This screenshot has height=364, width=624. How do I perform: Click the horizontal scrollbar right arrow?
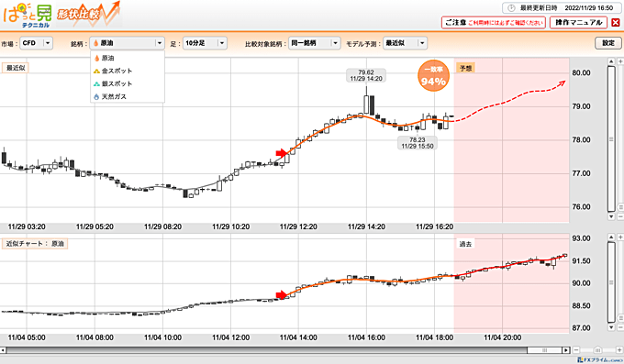[566, 350]
